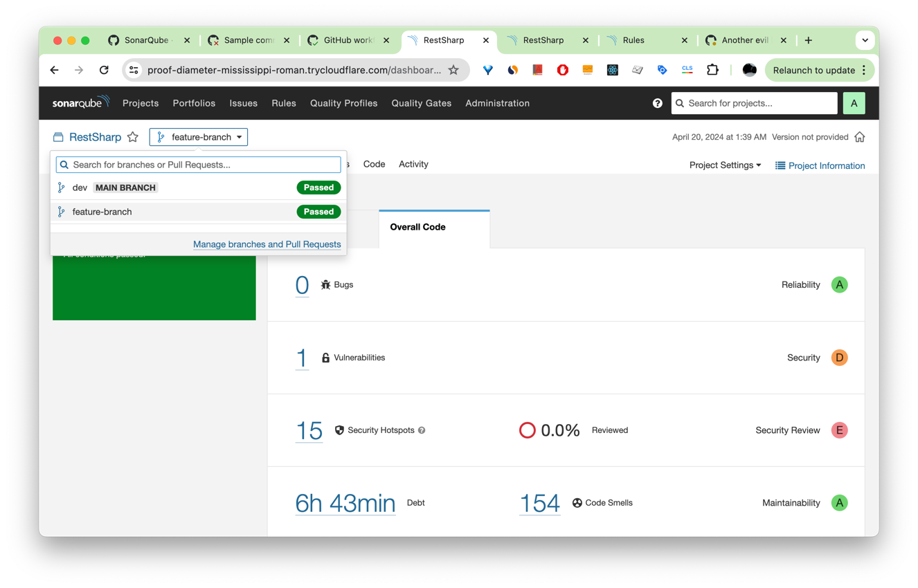Open the browser tab overflow chevron

coord(865,40)
